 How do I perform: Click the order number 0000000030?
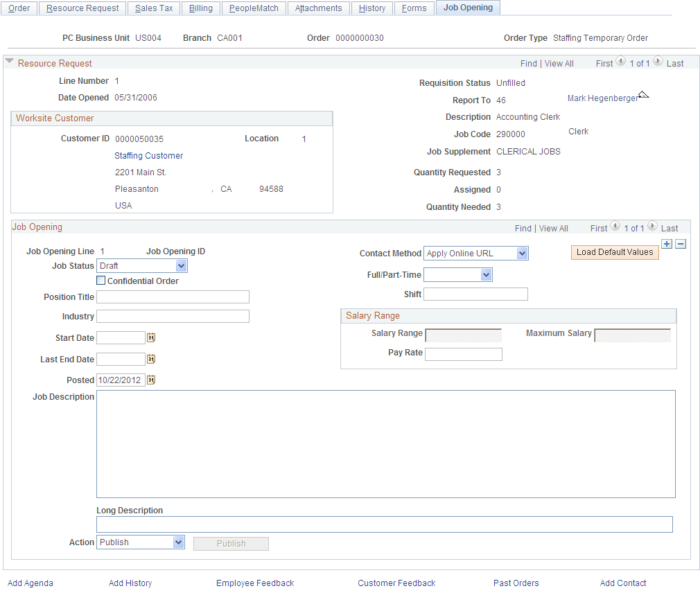360,38
